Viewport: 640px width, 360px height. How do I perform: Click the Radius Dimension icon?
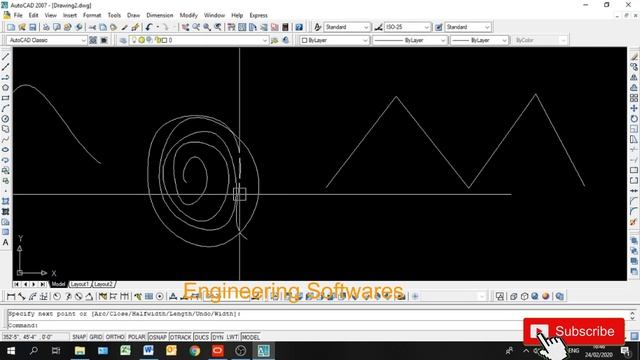[x=57, y=296]
